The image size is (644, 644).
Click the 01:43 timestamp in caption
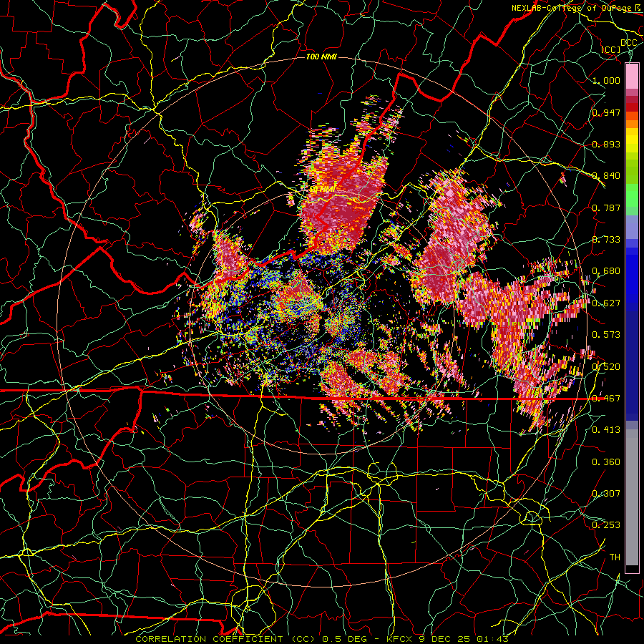click(x=492, y=639)
